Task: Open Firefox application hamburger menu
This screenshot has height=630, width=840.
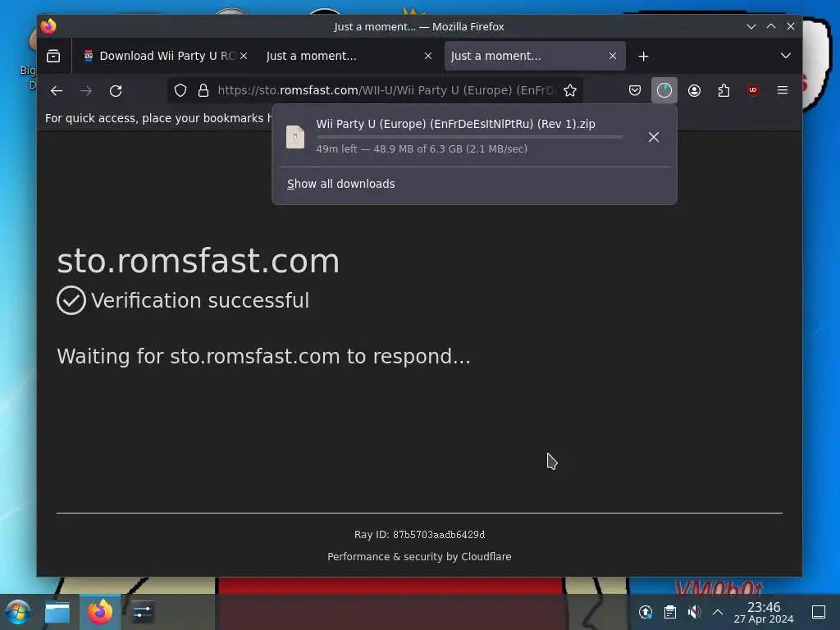Action: coord(782,90)
